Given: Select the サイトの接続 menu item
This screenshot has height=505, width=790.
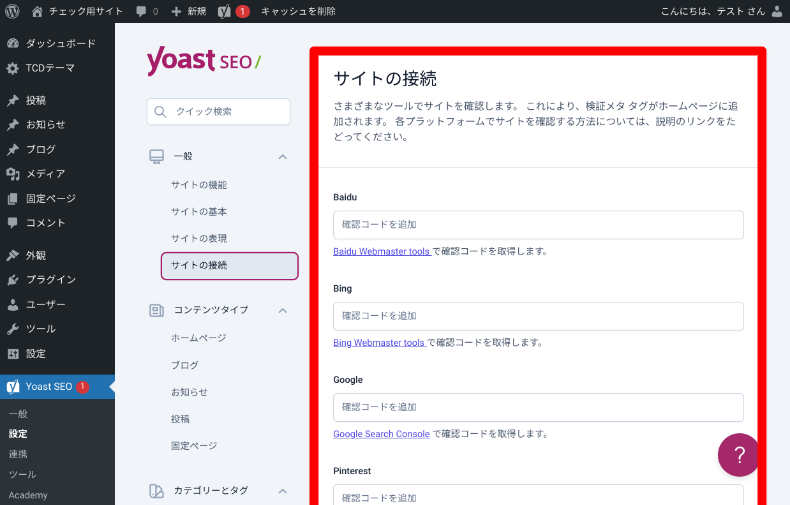Looking at the screenshot, I should coord(230,266).
